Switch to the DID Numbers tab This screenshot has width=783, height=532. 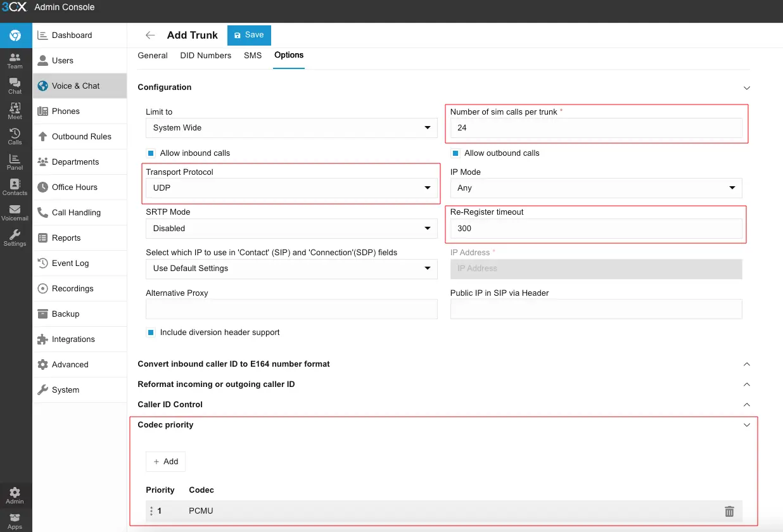205,56
